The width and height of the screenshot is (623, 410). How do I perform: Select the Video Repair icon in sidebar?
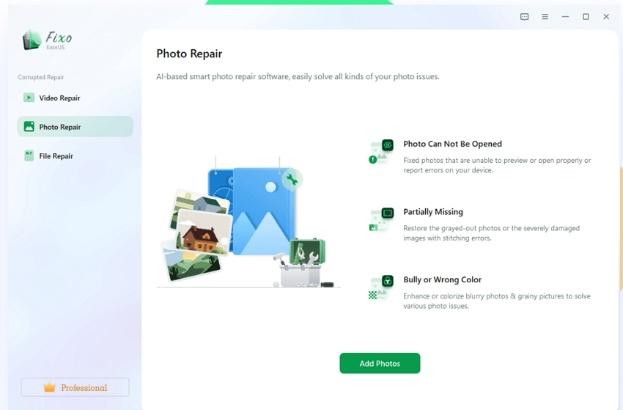[29, 97]
